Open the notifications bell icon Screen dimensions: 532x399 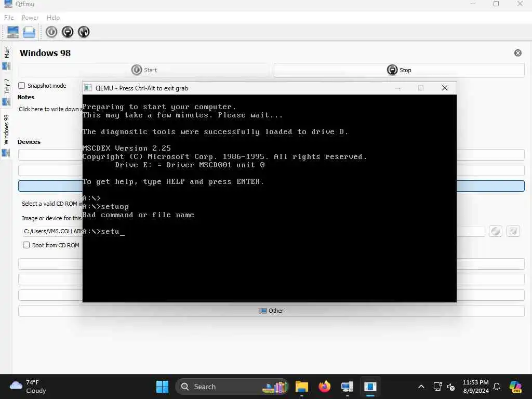(497, 387)
